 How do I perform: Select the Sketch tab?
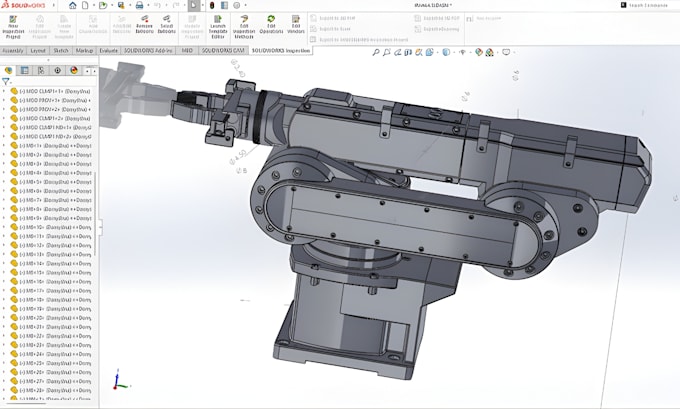[61, 51]
